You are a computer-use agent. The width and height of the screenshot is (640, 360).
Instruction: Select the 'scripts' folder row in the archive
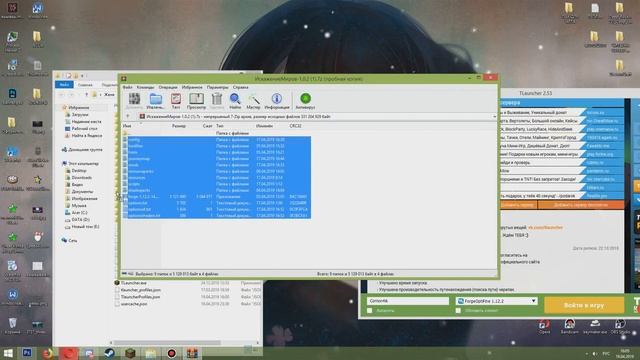[x=216, y=184]
